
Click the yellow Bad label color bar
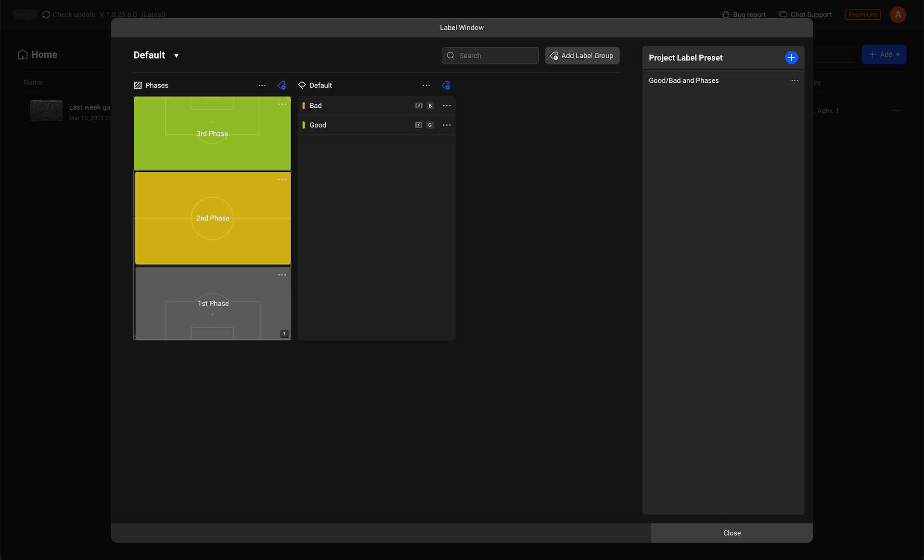pos(303,106)
